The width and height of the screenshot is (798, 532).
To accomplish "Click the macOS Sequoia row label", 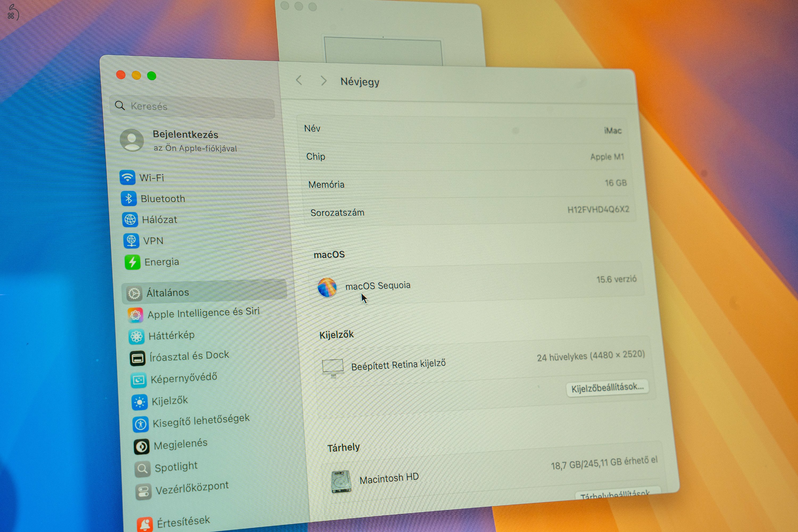I will (x=378, y=286).
